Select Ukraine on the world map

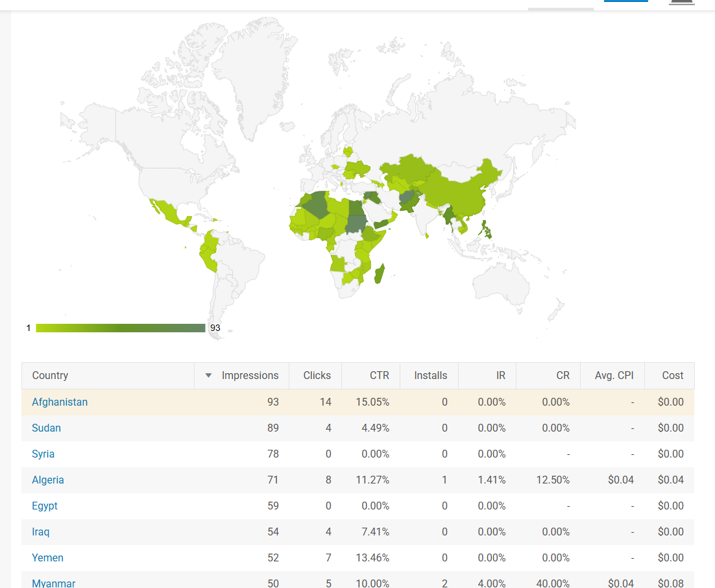coord(357,169)
